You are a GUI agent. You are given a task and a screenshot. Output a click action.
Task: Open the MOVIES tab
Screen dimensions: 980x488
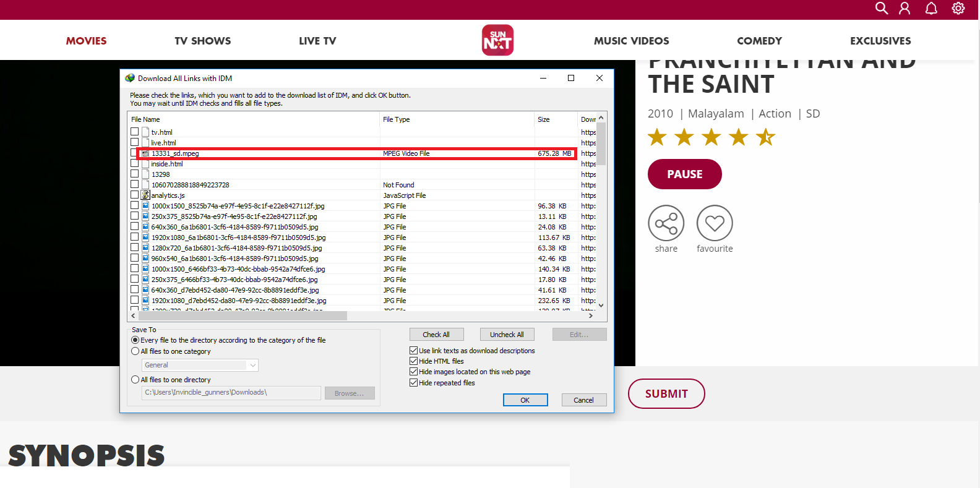point(87,41)
